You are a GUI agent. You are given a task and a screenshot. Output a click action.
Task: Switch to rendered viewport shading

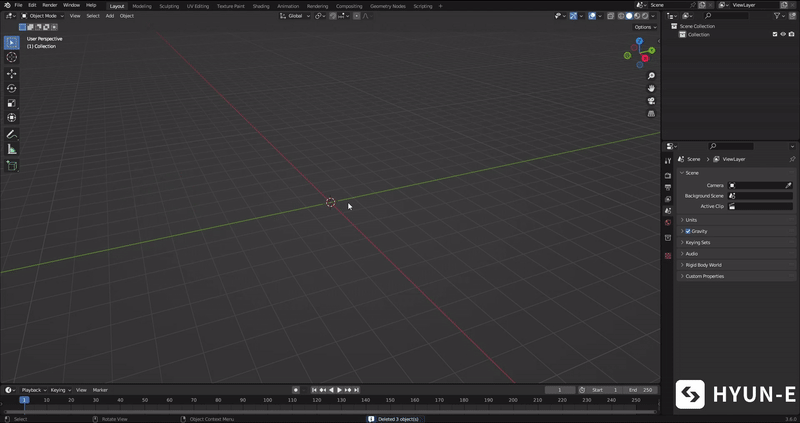pyautogui.click(x=645, y=16)
